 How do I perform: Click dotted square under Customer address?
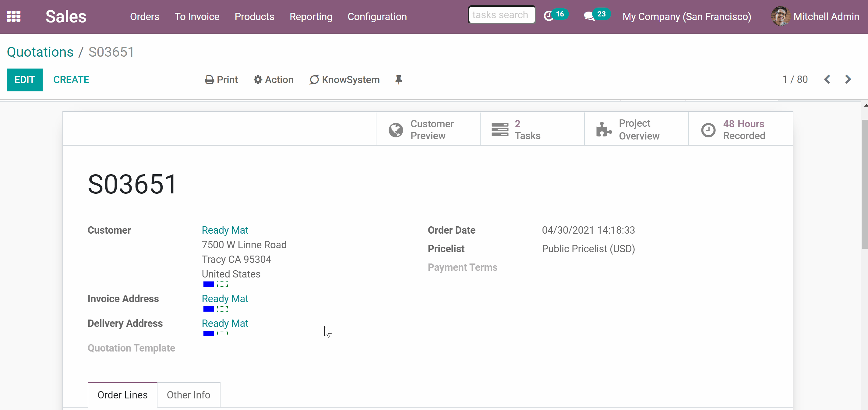tap(222, 284)
